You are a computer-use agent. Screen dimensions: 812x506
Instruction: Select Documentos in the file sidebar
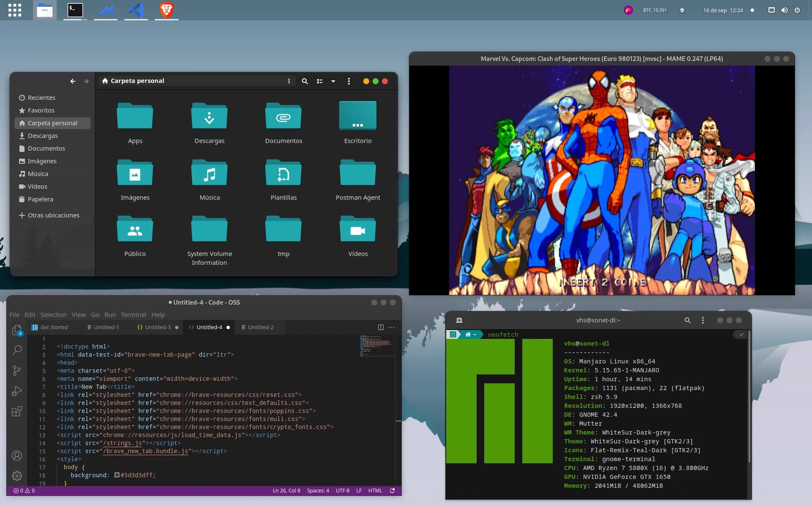tap(52, 148)
